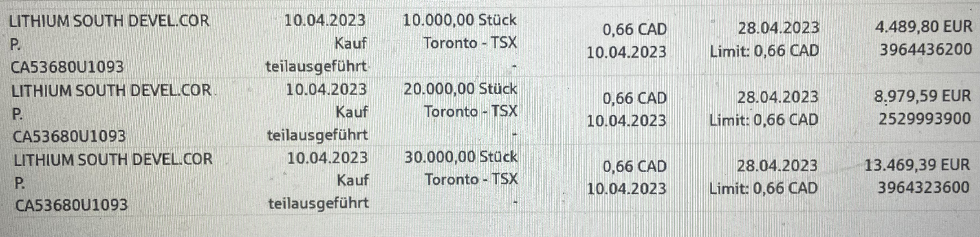
Task: Click LITHIUM SOUTH DEVEL.COR name in second row
Action: pyautogui.click(x=111, y=91)
